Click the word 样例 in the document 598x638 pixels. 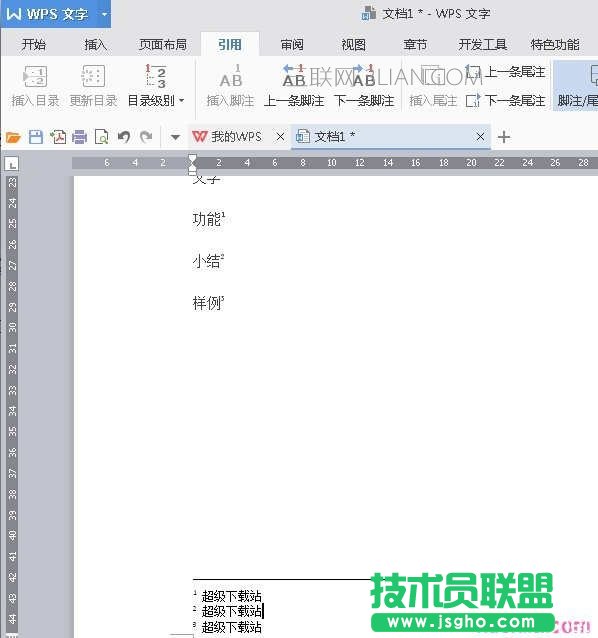[207, 303]
